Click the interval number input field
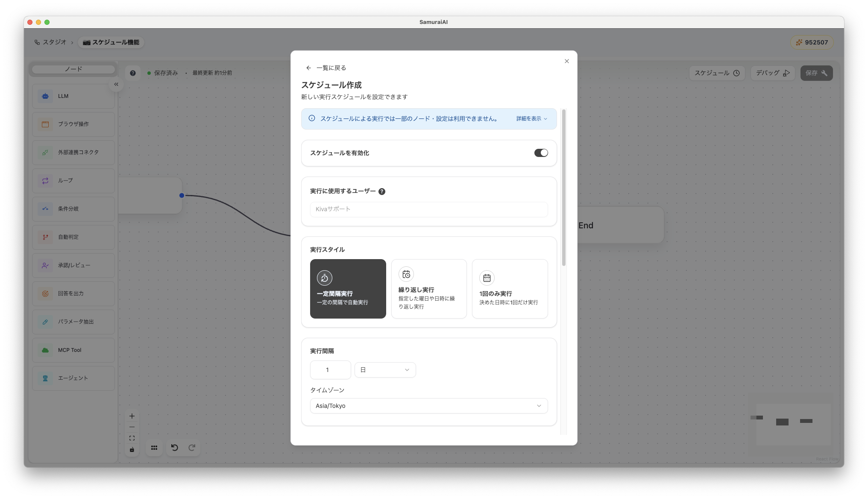Image resolution: width=868 pixels, height=499 pixels. [330, 370]
